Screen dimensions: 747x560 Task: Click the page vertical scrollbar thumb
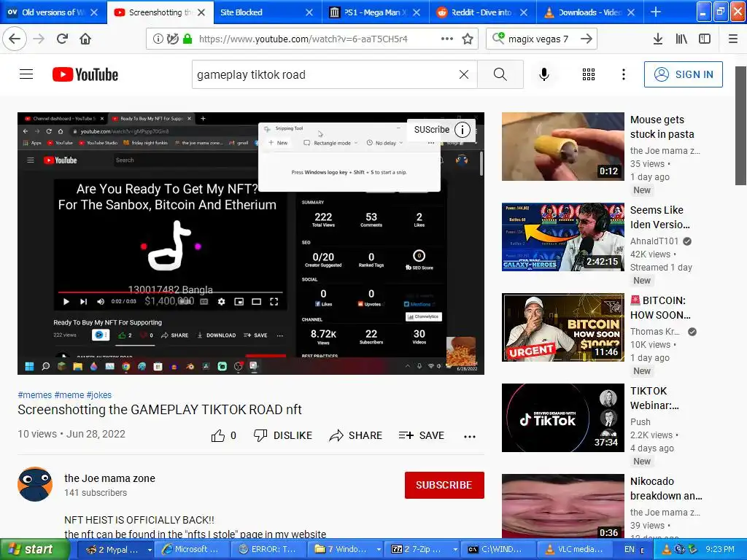click(x=740, y=125)
